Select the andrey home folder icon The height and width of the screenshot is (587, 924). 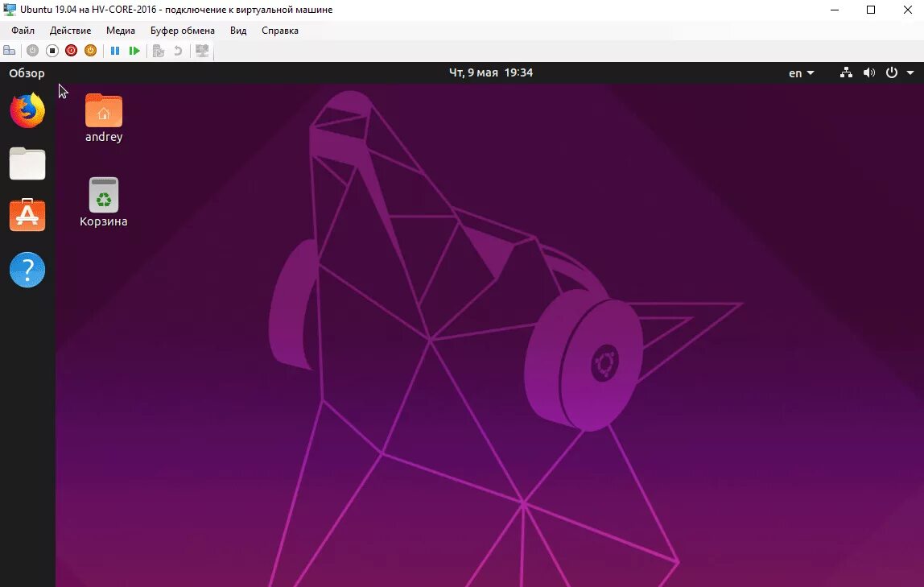[104, 118]
